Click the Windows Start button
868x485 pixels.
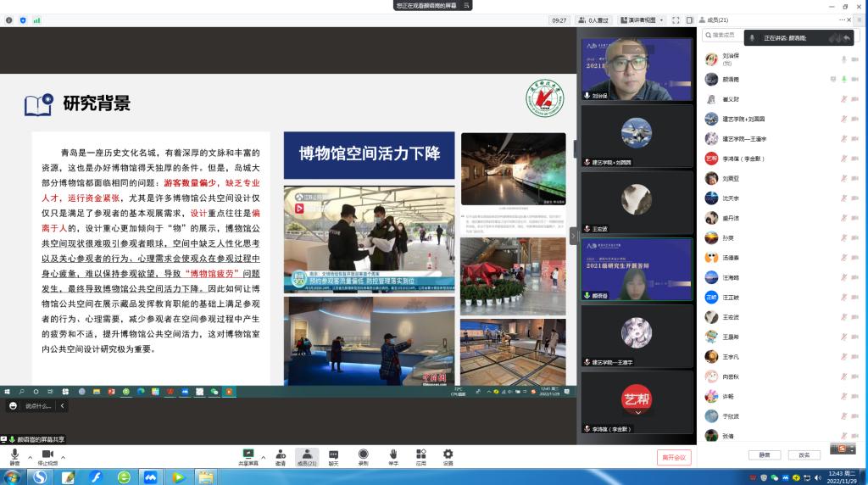(x=11, y=477)
